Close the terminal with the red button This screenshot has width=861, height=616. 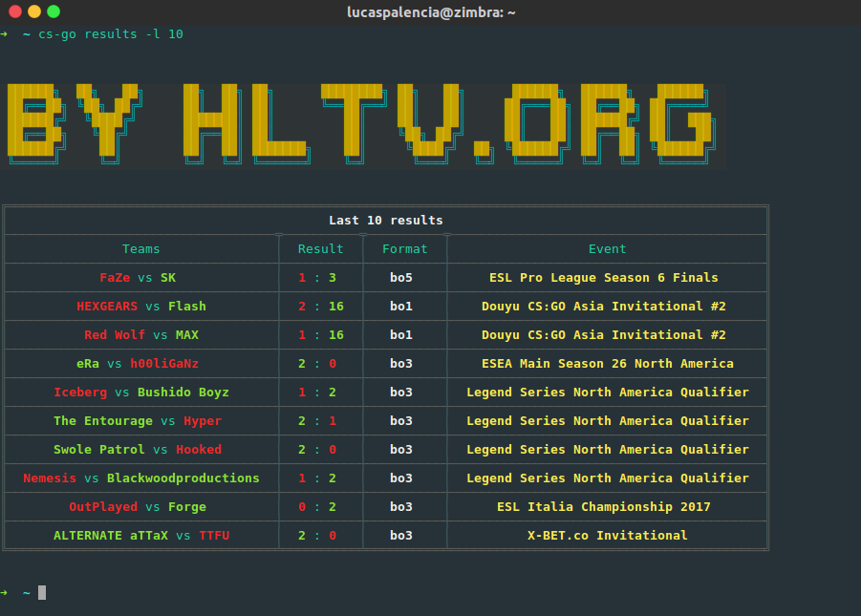click(x=15, y=11)
